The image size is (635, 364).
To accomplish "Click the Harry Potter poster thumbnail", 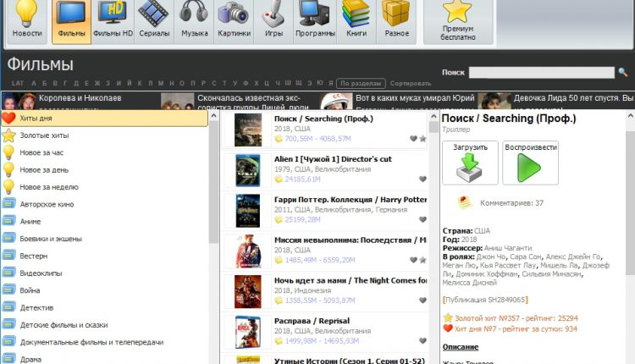I will [x=248, y=211].
